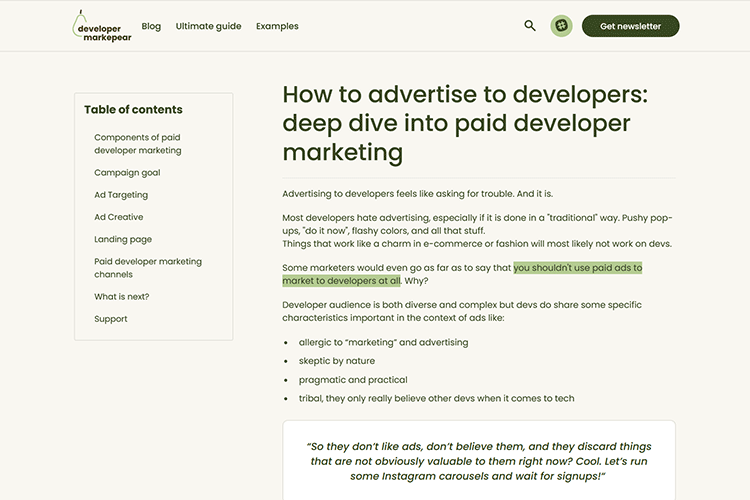Open the Ad Targeting contents link
This screenshot has width=750, height=500.
[121, 195]
